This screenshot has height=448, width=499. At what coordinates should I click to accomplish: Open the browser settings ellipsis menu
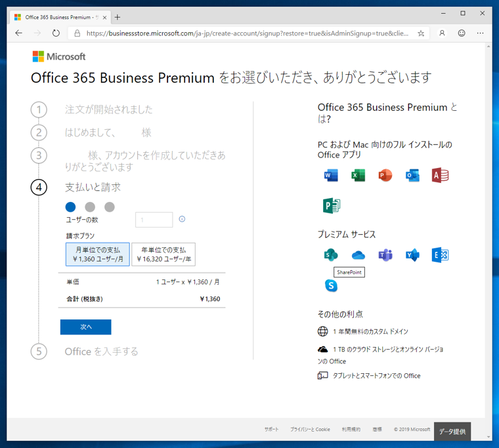click(480, 33)
